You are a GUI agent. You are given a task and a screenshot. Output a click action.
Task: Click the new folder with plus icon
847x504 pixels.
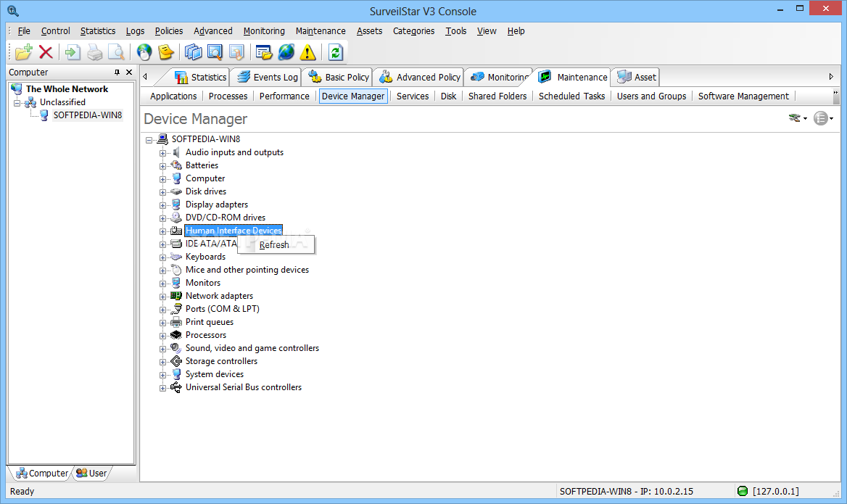(24, 52)
